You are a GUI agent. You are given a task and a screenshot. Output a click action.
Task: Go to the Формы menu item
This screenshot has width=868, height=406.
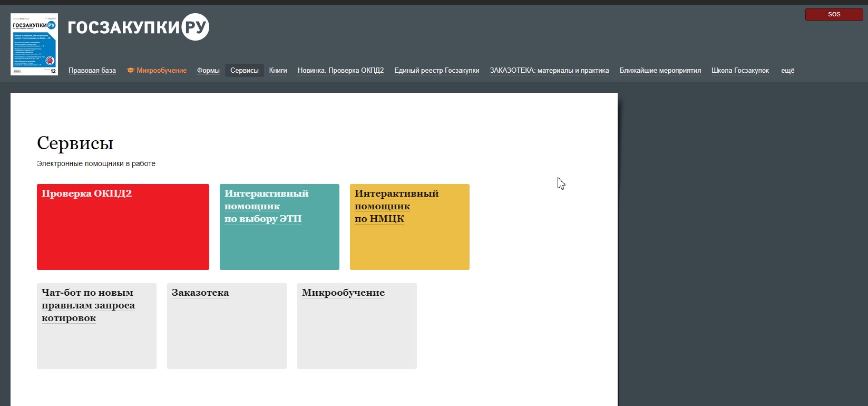[x=208, y=71]
